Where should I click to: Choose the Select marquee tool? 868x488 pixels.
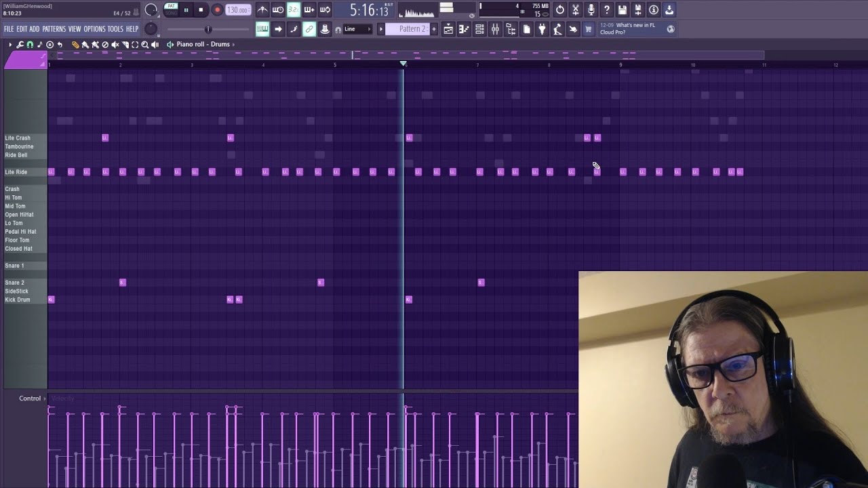click(x=135, y=45)
